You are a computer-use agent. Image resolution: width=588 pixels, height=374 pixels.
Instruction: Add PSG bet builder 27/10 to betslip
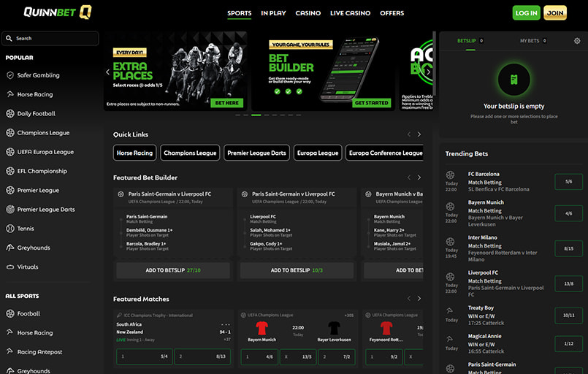point(173,270)
